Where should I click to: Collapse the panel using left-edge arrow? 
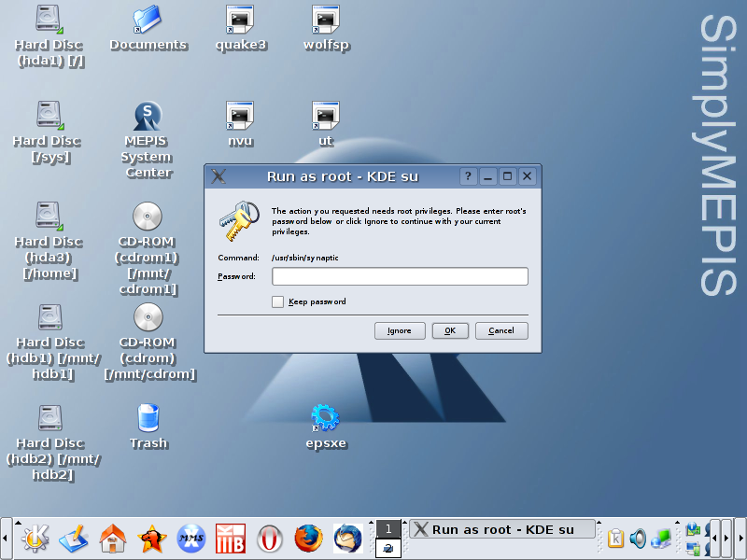point(6,539)
